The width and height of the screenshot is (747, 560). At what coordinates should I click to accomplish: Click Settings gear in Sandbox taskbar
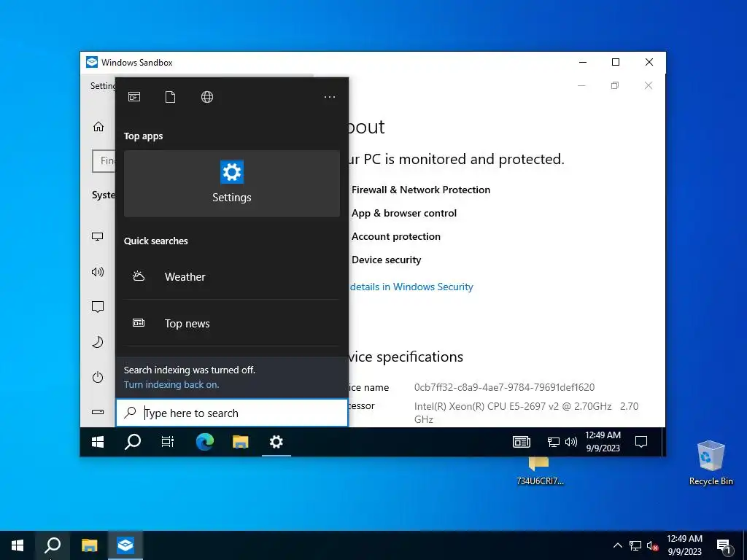tap(276, 442)
